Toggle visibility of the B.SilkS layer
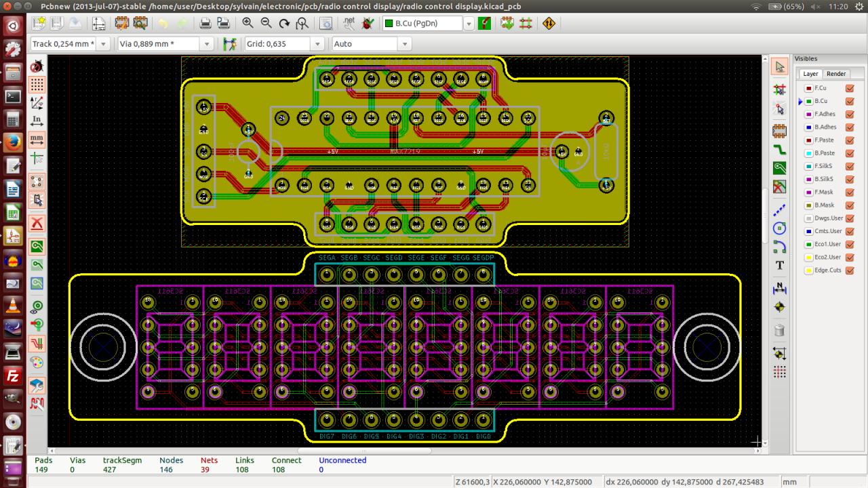868x488 pixels. 850,180
